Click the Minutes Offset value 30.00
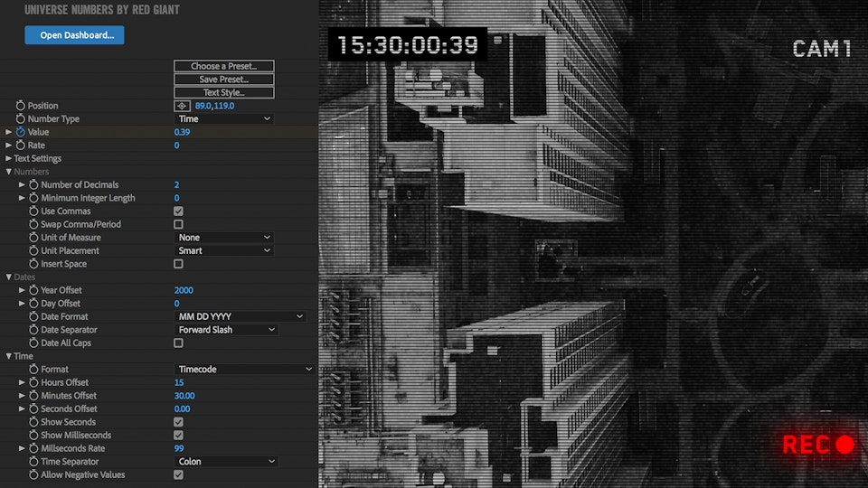The width and height of the screenshot is (868, 488). [184, 396]
